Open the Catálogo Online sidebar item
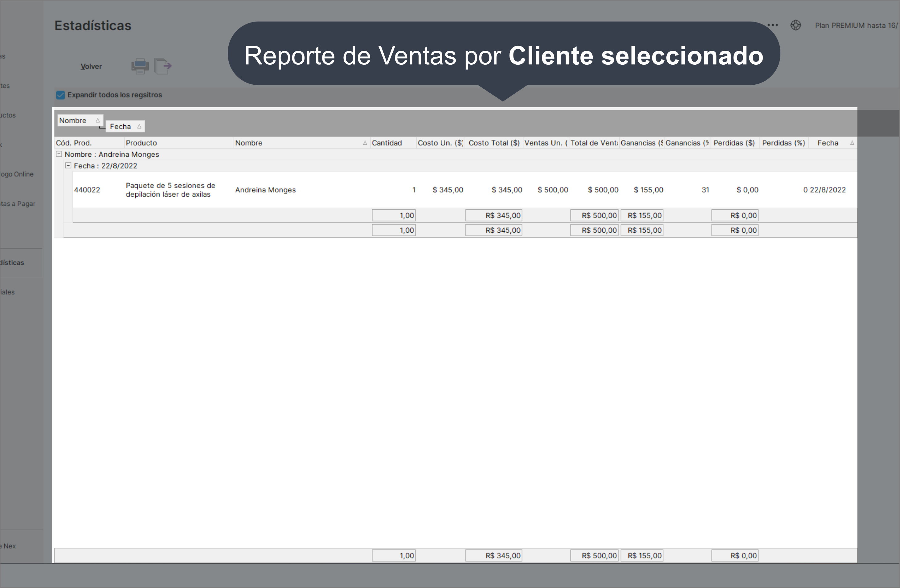900x588 pixels. (x=17, y=174)
